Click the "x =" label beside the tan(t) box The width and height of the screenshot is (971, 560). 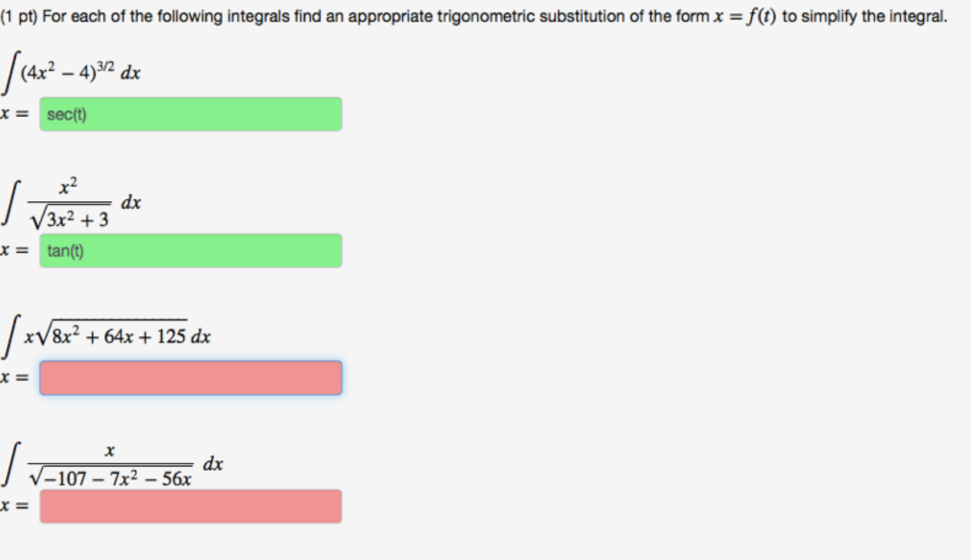(14, 251)
